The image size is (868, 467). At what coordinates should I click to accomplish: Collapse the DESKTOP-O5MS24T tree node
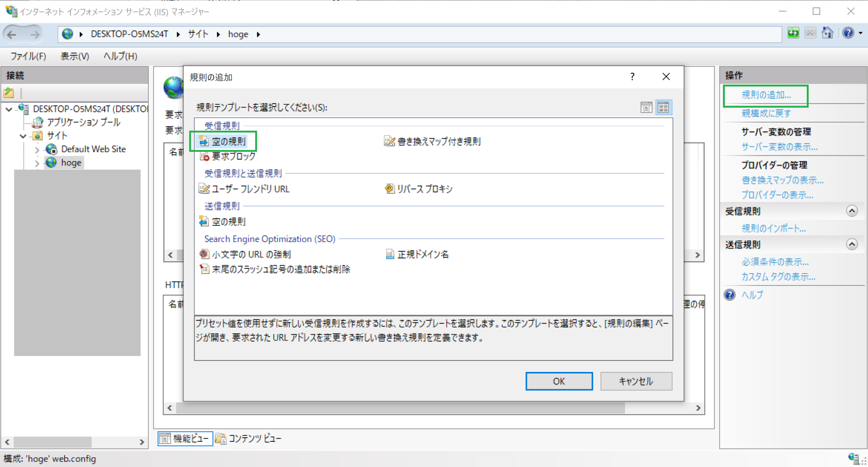(9, 109)
